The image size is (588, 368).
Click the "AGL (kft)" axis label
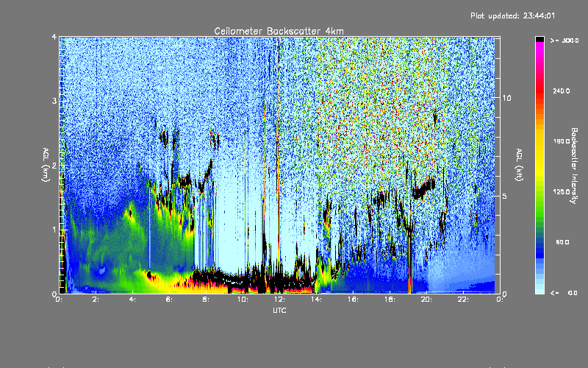[519, 165]
